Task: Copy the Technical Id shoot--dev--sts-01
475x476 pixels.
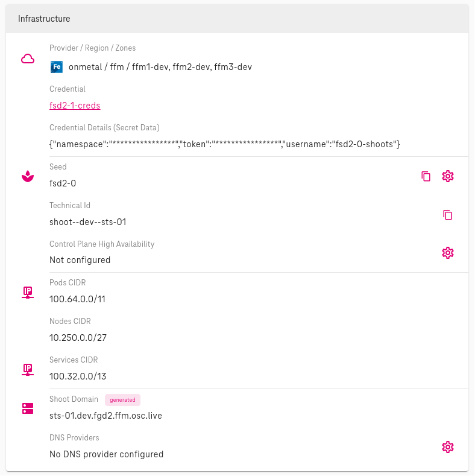Action: coord(447,215)
